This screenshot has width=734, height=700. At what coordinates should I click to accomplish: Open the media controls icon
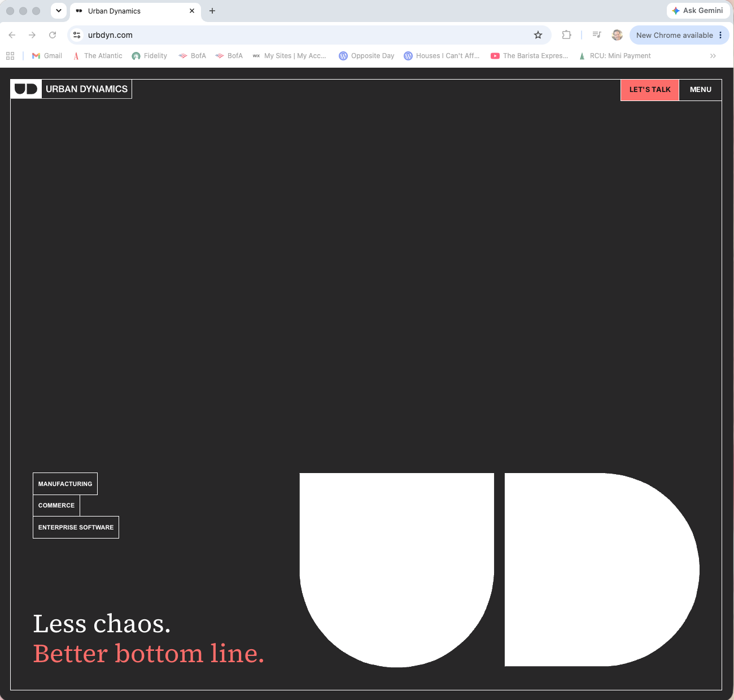click(597, 35)
